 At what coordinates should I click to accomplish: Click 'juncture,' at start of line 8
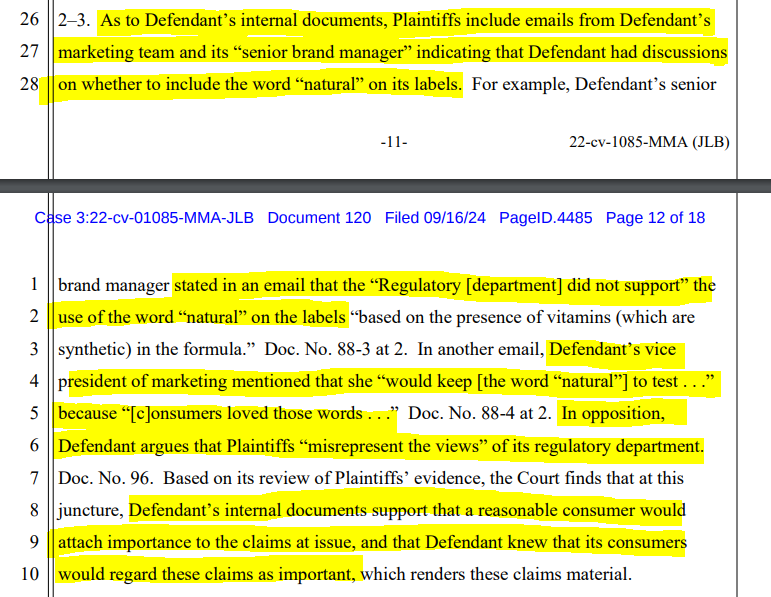[x=91, y=510]
